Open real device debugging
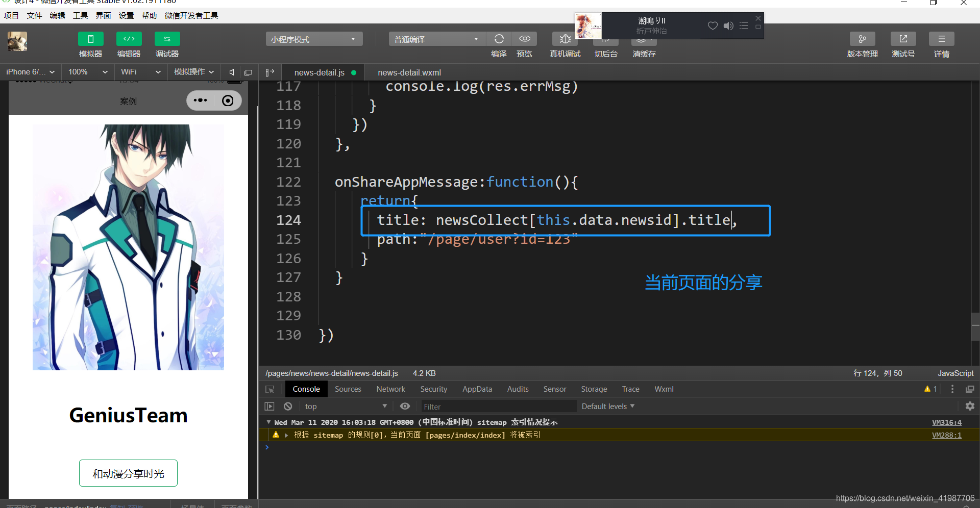Image resolution: width=980 pixels, height=508 pixels. click(565, 39)
